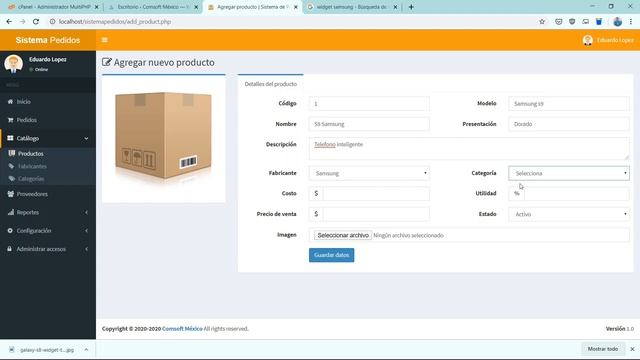Click the Guardar datos button
Viewport: 640px width, 360px height.
331,255
